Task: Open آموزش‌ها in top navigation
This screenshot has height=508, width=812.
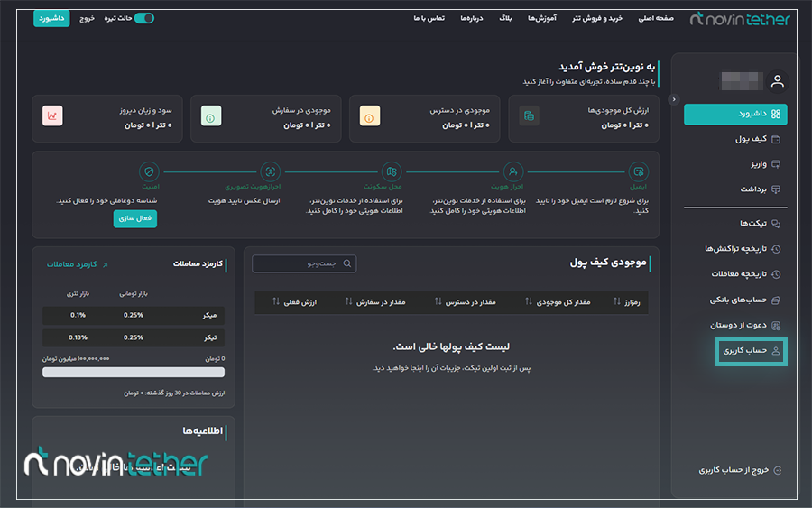Action: [542, 18]
